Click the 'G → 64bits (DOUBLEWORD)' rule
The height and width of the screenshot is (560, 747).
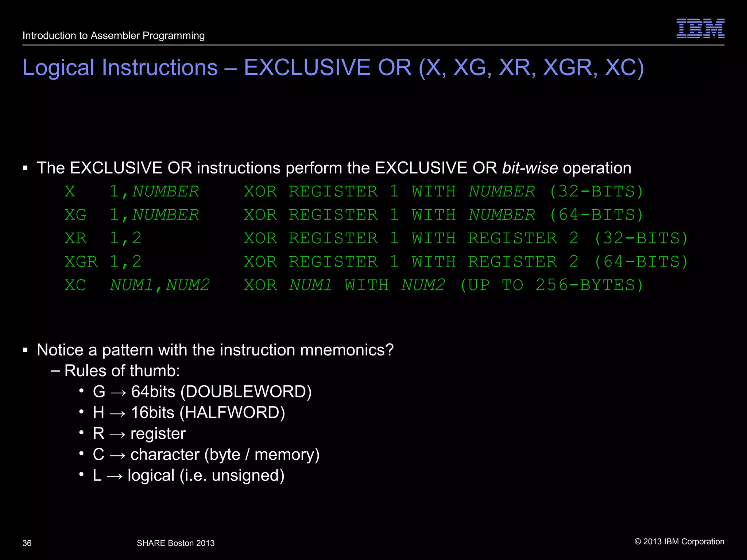tap(202, 392)
